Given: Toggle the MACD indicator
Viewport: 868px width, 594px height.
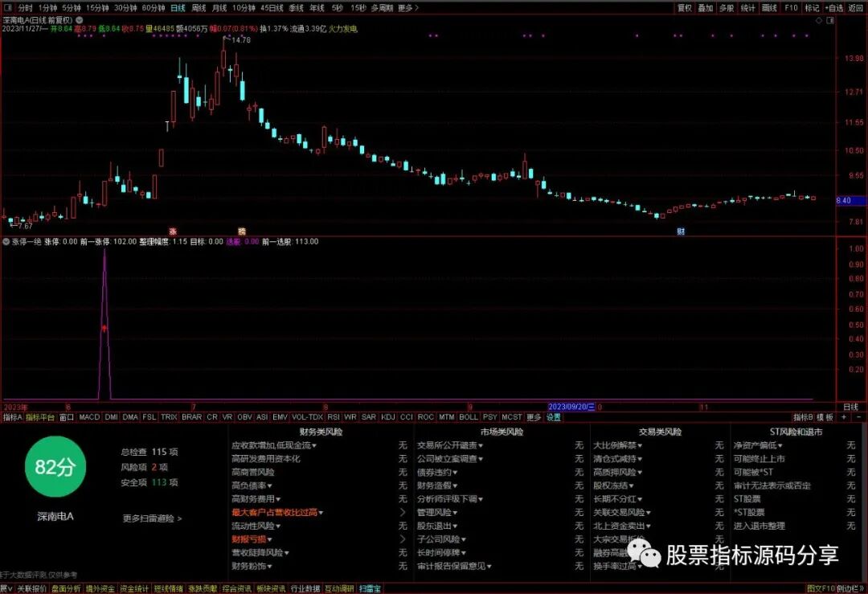Looking at the screenshot, I should (x=89, y=417).
